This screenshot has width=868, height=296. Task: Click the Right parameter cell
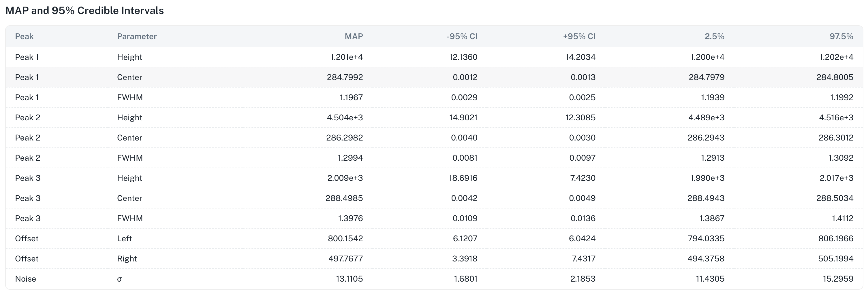coord(127,259)
